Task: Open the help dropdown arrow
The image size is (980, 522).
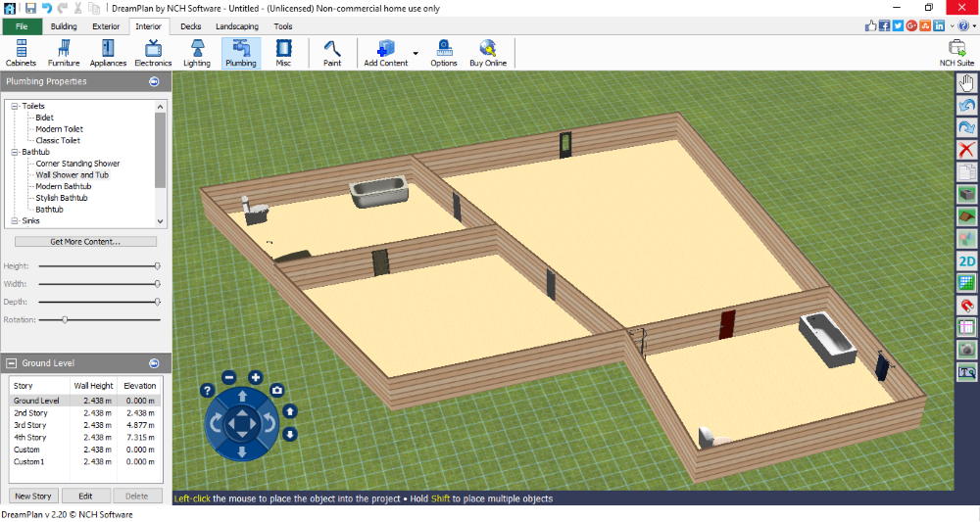Action: (x=974, y=26)
